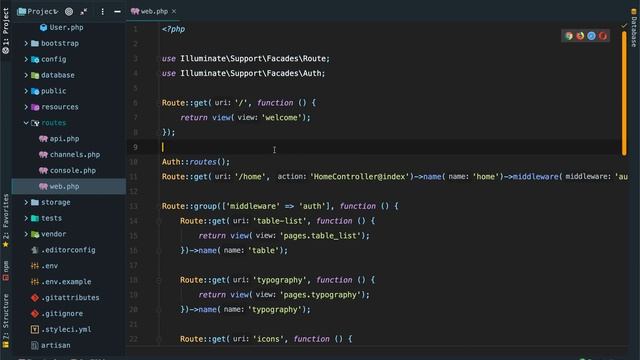640x360 pixels.
Task: Click line number 9 in gutter
Action: click(135, 147)
